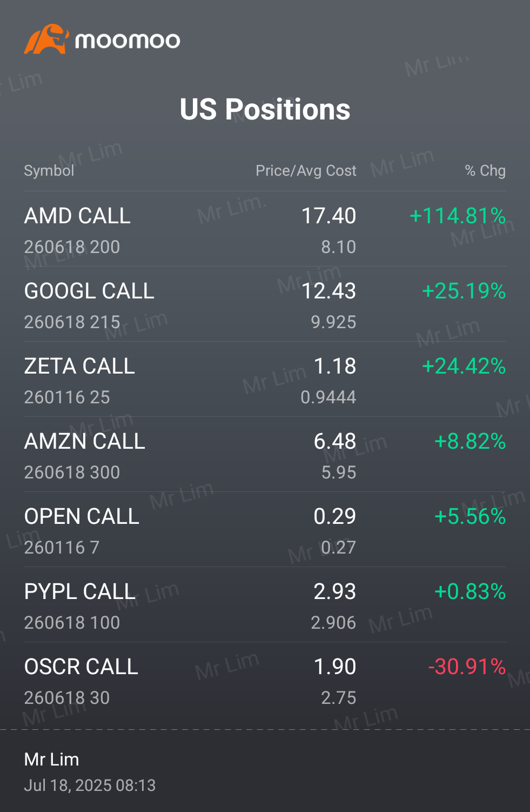Click the +25.19% GOOGL change value

coord(464,291)
